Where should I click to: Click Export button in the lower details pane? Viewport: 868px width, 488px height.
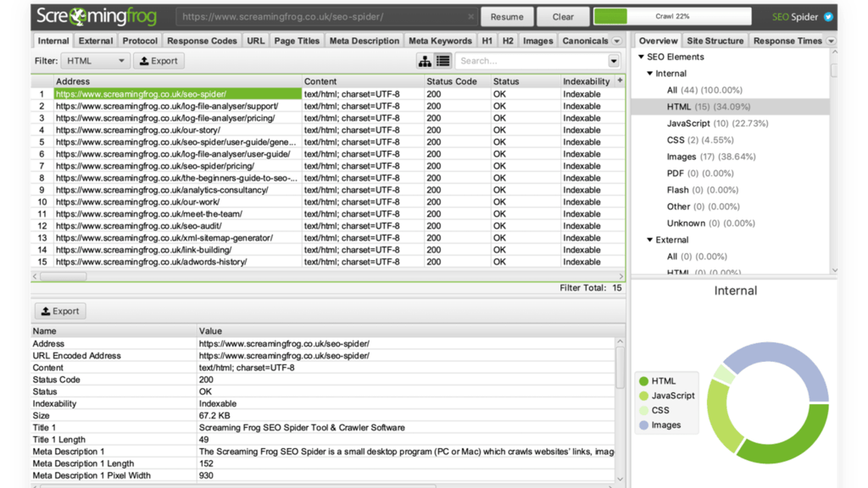coord(60,311)
